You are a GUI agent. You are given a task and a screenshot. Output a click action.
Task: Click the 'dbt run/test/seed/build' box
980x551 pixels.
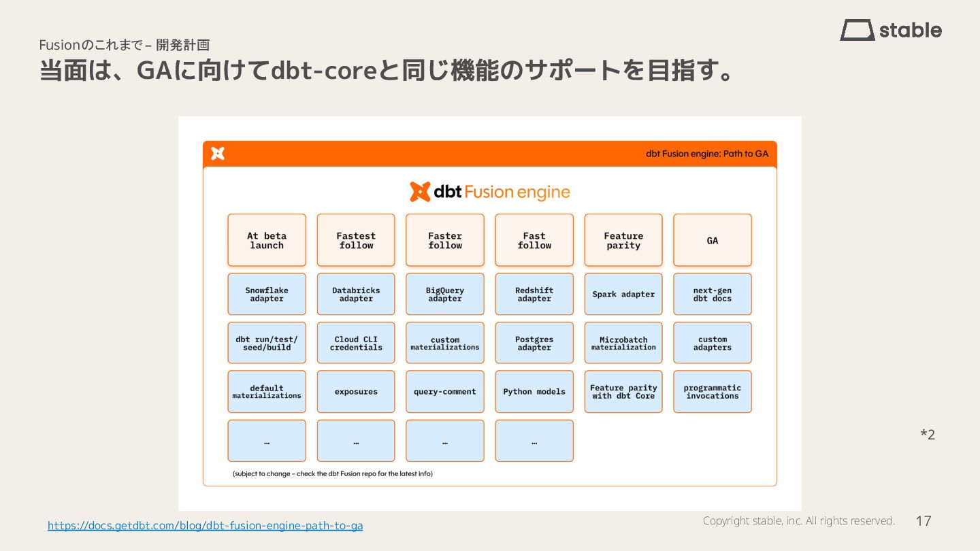tap(267, 343)
